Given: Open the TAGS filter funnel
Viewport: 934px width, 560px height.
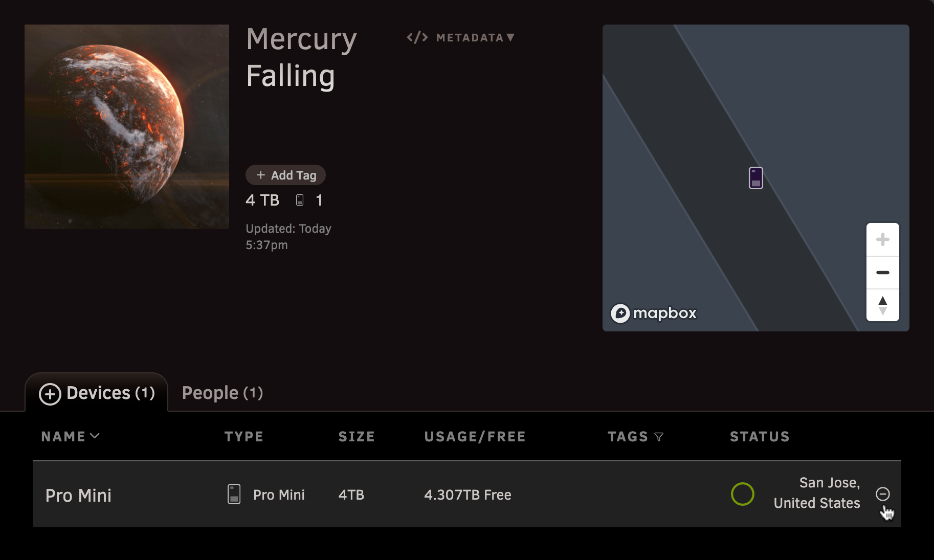Looking at the screenshot, I should click(x=659, y=437).
